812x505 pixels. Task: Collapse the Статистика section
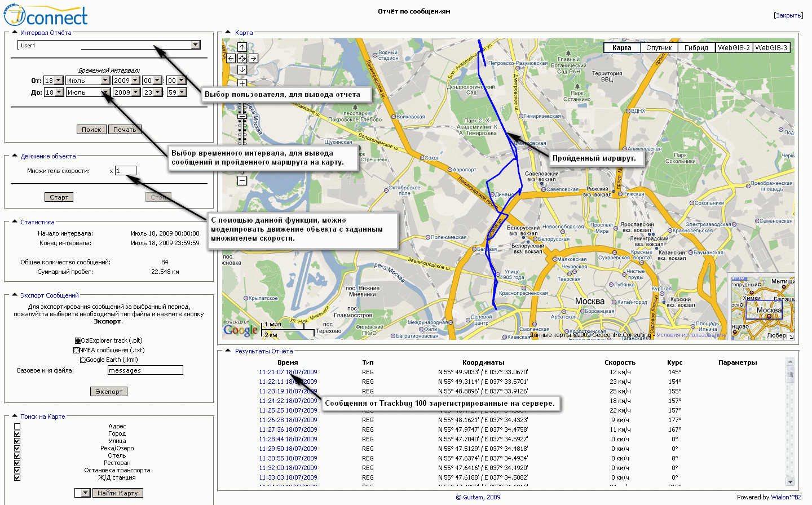(x=15, y=222)
